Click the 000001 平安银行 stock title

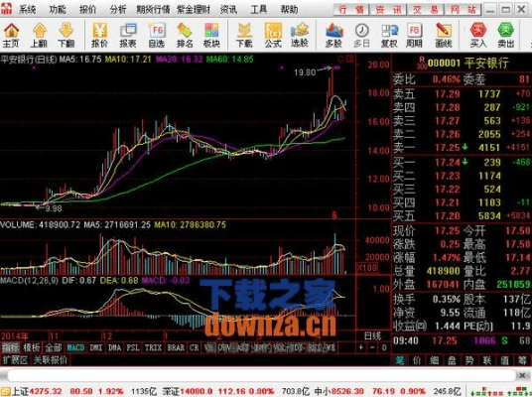[467, 64]
